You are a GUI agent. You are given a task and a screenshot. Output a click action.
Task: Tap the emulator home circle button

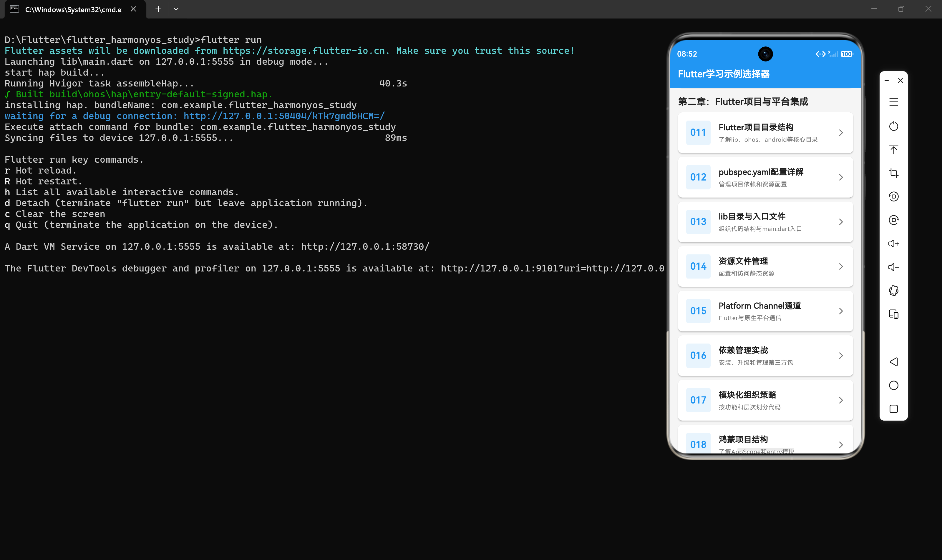pyautogui.click(x=893, y=385)
